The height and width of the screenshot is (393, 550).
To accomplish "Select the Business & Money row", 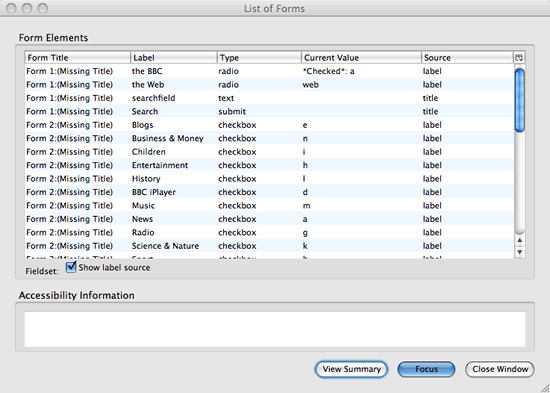I will 269,138.
